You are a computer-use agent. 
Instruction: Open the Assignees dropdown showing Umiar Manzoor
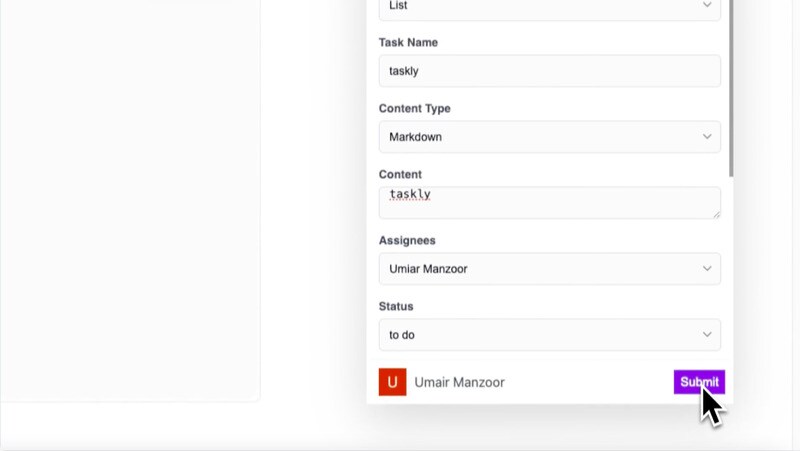tap(549, 269)
